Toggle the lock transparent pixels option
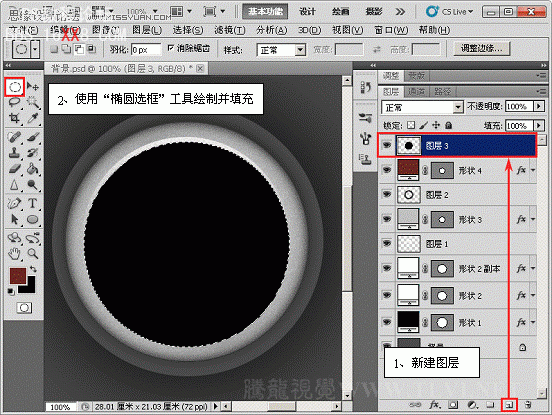 click(x=411, y=125)
